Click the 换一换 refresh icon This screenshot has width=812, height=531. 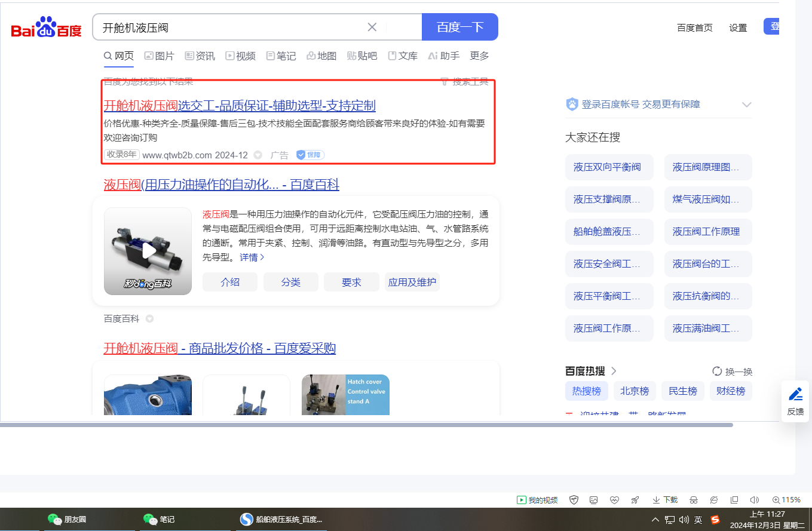tap(717, 371)
